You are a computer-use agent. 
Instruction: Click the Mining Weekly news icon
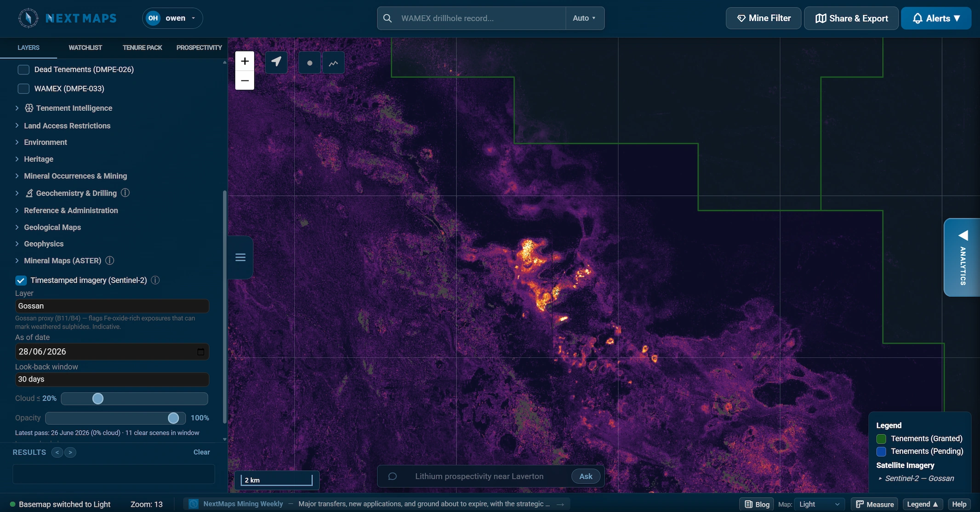click(194, 504)
